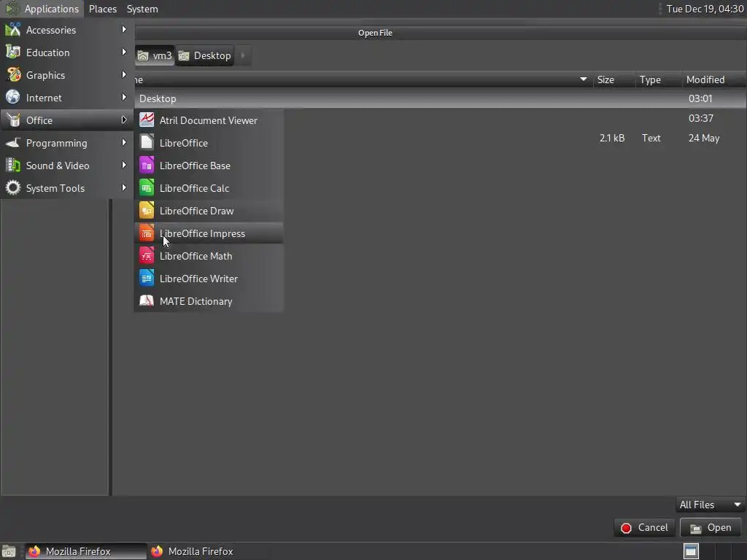This screenshot has width=747, height=560.
Task: Select the 2.1 kB Text file row
Action: click(x=514, y=138)
